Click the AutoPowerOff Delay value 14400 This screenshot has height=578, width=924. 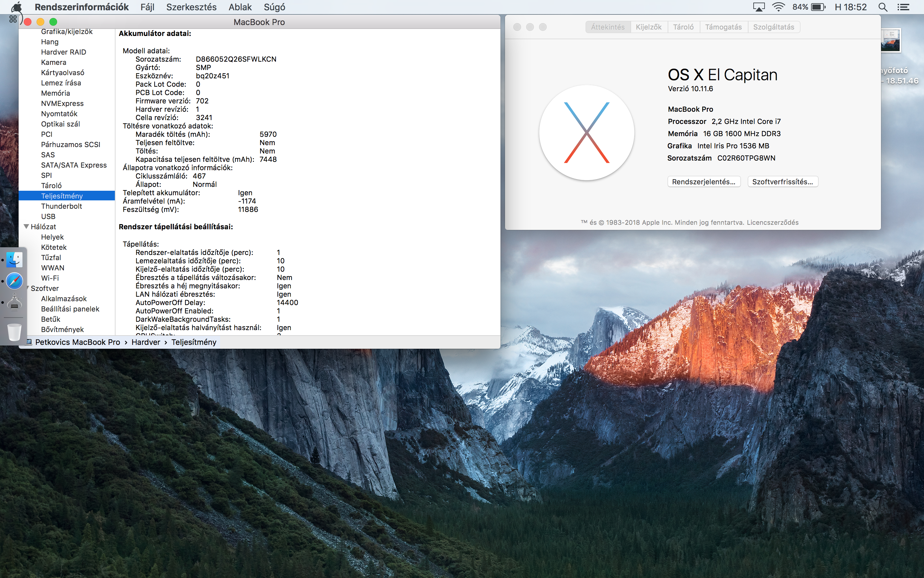(x=287, y=302)
